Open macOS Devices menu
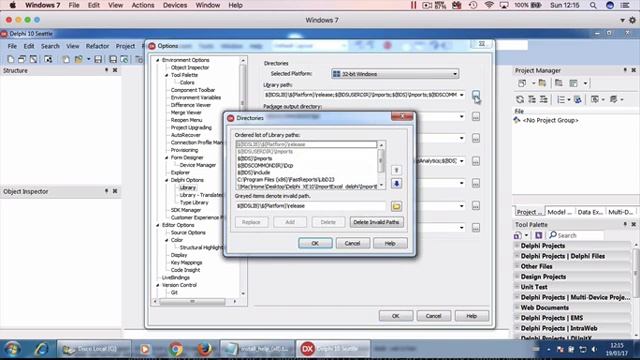Viewport: 640px width, 360px height. [175, 5]
